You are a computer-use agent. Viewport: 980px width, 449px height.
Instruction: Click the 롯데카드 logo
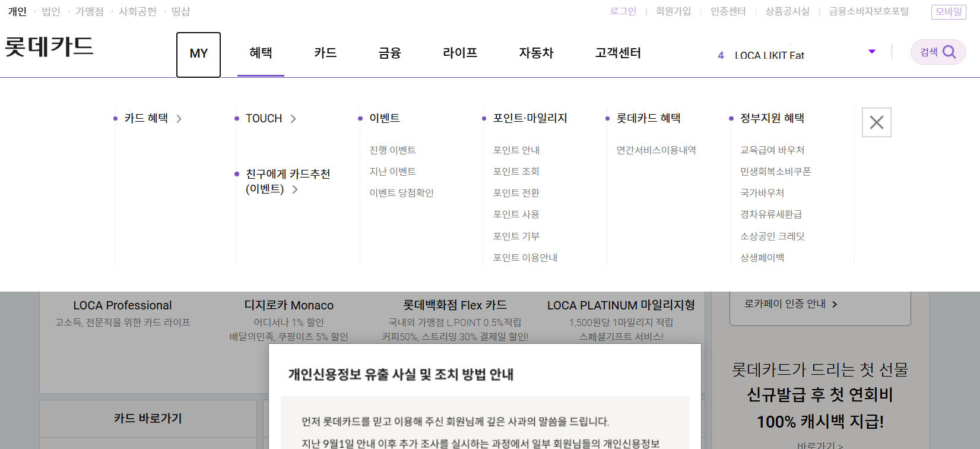49,47
